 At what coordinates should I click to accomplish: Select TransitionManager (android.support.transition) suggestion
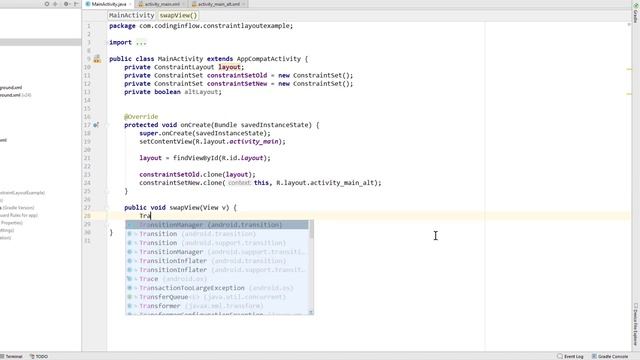[217, 252]
